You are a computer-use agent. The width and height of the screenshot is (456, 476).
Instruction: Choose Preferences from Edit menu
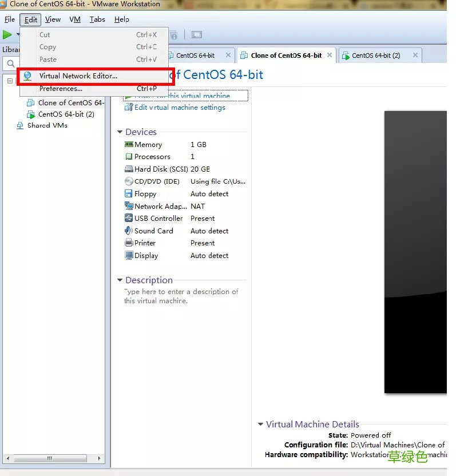(x=61, y=89)
